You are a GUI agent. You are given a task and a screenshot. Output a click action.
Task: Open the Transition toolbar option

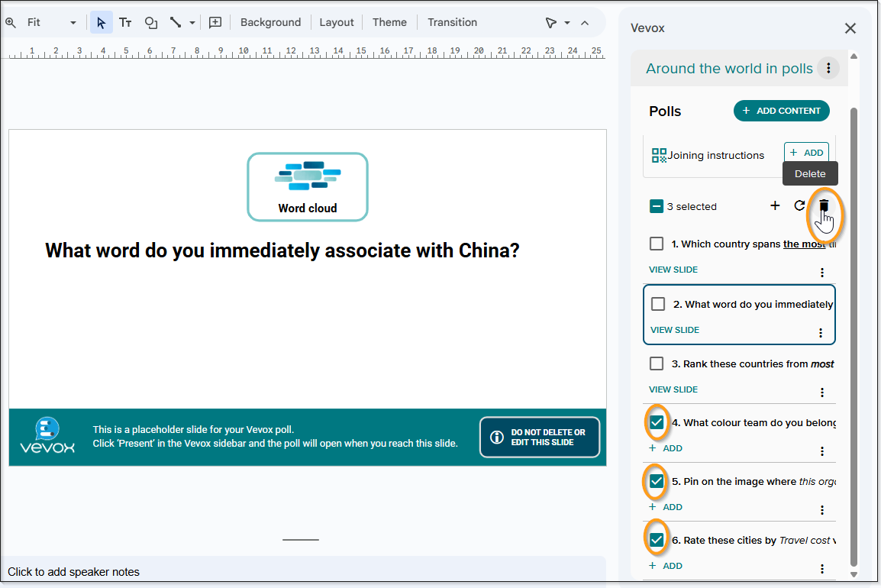[452, 23]
